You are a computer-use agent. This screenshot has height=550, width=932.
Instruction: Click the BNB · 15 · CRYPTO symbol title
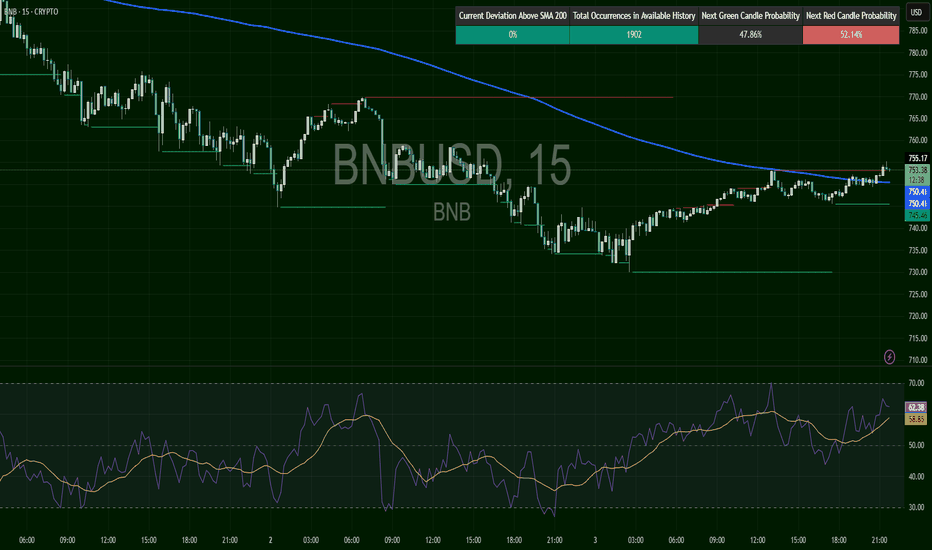[30, 12]
